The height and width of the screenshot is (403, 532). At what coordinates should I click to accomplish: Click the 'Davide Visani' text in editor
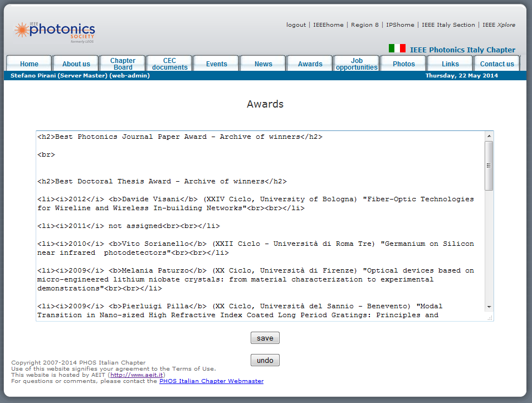pyautogui.click(x=150, y=199)
